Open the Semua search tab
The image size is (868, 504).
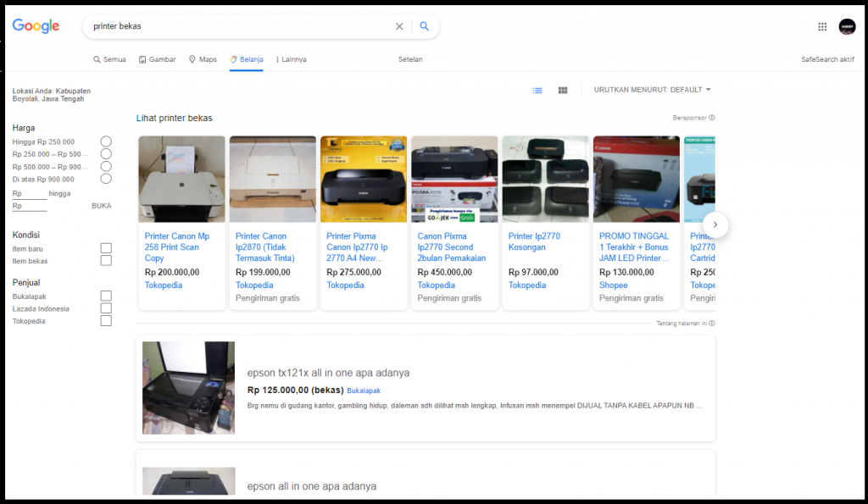click(109, 59)
